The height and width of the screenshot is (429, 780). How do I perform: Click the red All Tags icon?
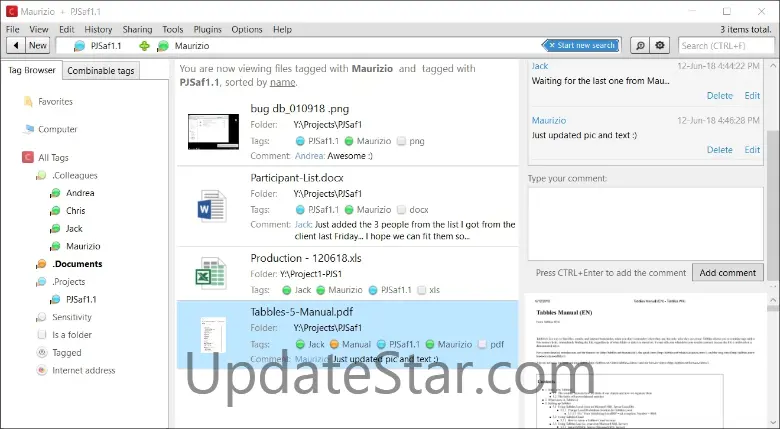(28, 157)
